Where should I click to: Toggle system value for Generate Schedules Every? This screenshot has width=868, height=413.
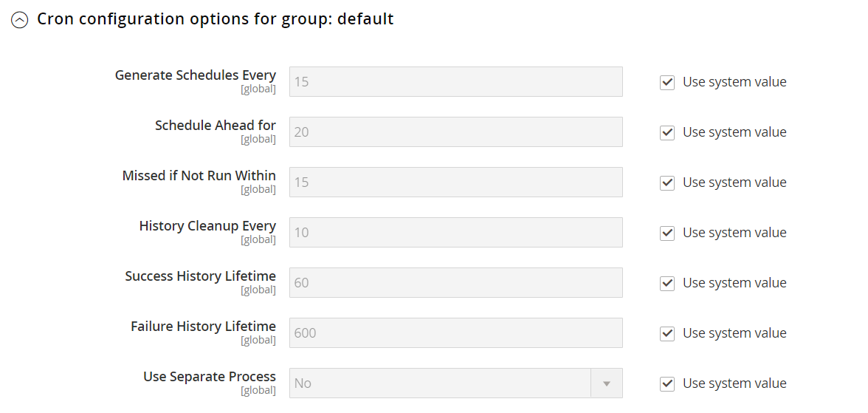pyautogui.click(x=667, y=82)
